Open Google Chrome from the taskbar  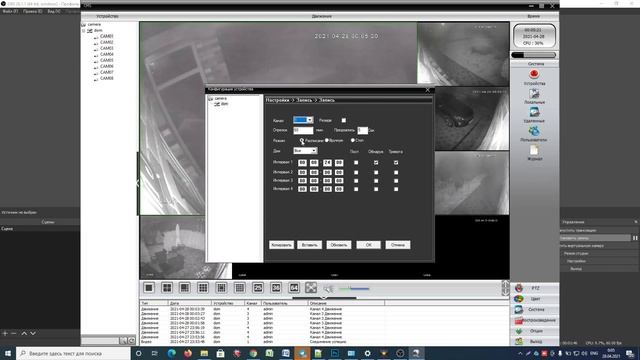coord(253,353)
